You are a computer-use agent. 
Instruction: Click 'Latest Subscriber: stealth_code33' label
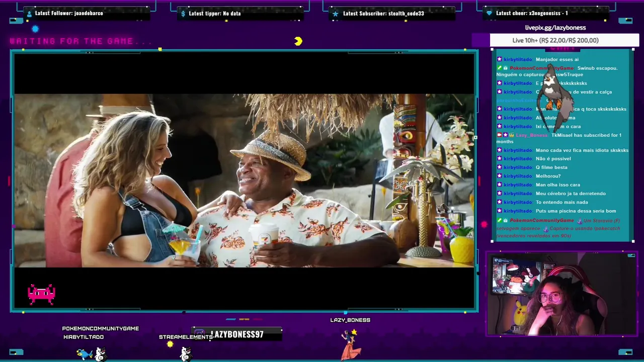383,14
